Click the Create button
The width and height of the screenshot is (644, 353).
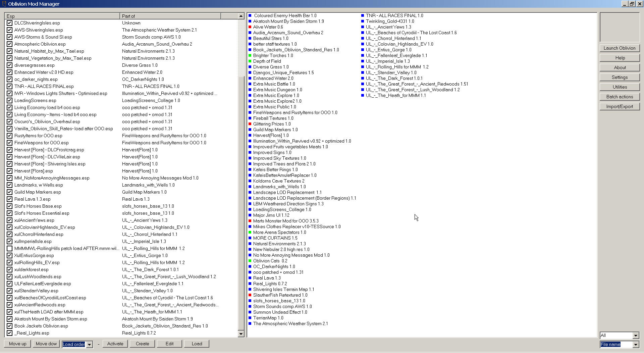[x=142, y=344]
